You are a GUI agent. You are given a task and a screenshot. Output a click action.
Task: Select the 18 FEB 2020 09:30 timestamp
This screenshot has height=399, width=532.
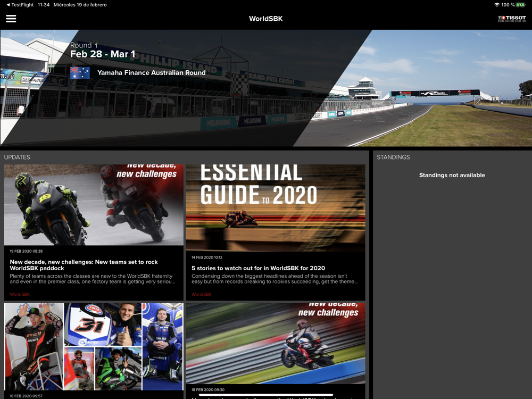point(208,390)
